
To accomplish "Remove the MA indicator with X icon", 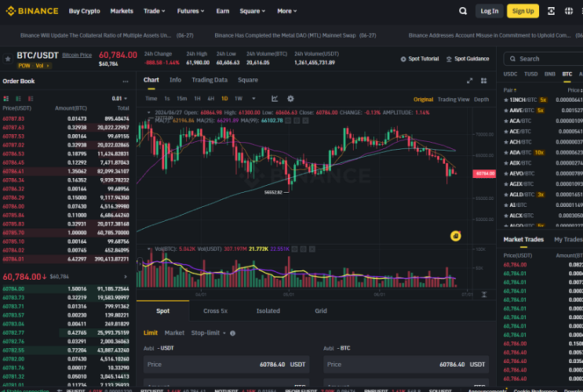I will [x=305, y=121].
